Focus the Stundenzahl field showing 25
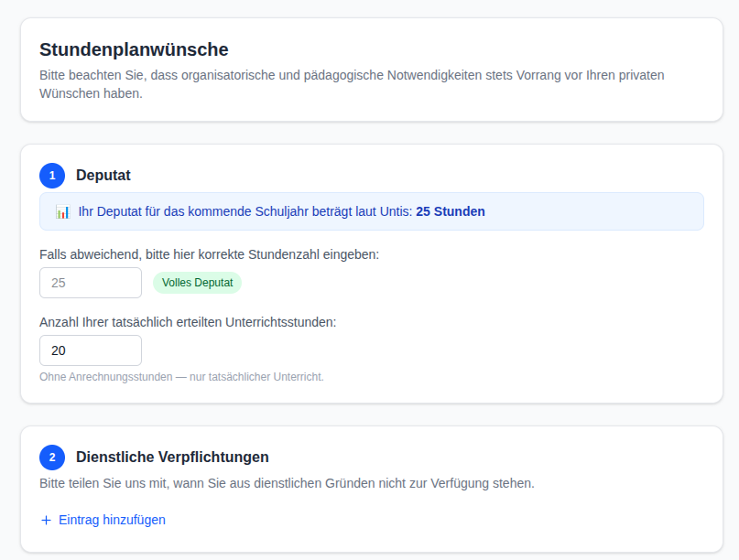Viewport: 739px width, 560px height. 90,283
